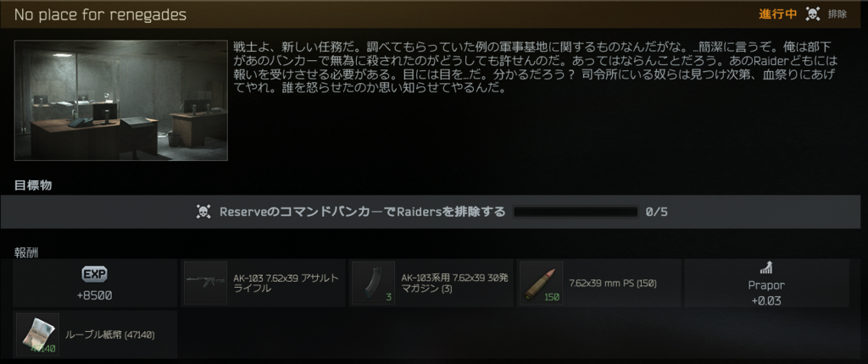Select the EXP badge icon
The width and height of the screenshot is (868, 364).
[95, 273]
